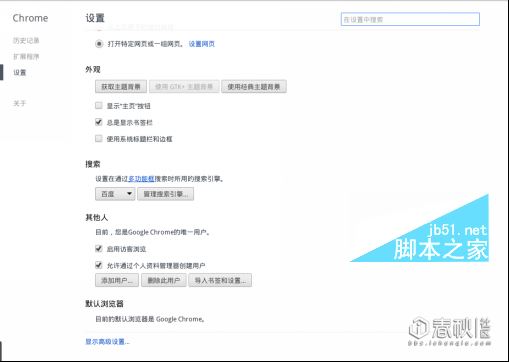Select 设置 Settings in the sidebar
The width and height of the screenshot is (509, 362).
tap(20, 73)
